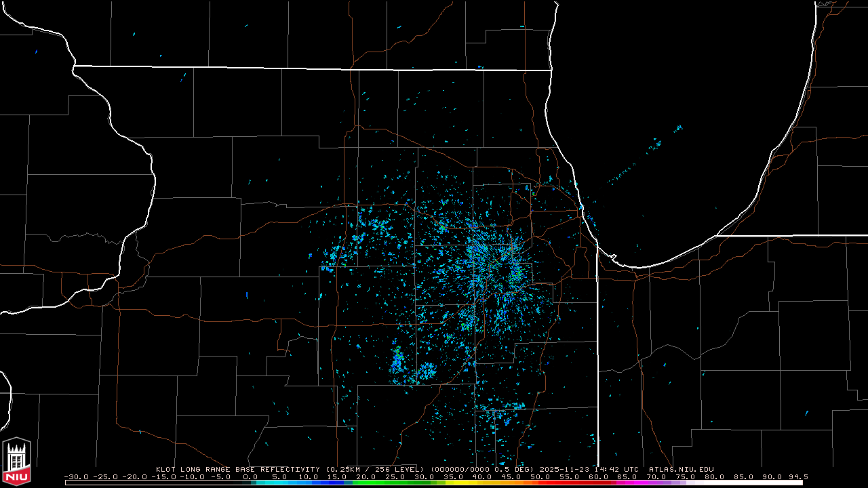
Task: Click the 14:42 UTC timestamp
Action: [x=616, y=469]
